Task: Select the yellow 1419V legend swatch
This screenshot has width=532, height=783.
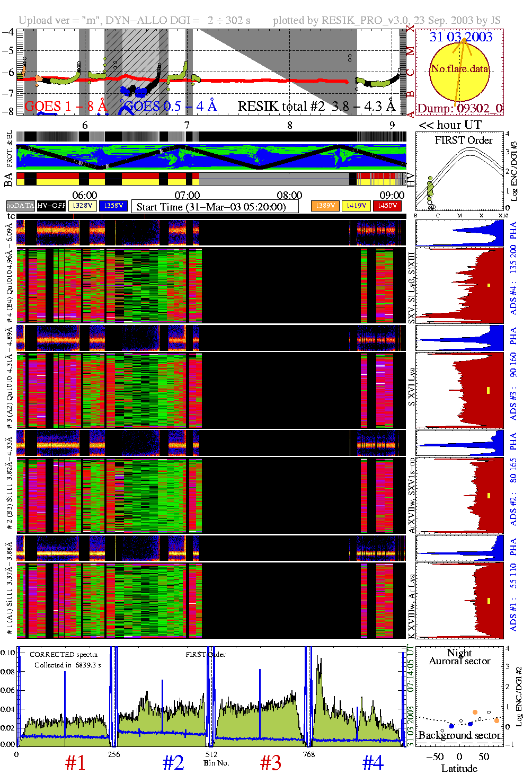Action: [x=356, y=206]
